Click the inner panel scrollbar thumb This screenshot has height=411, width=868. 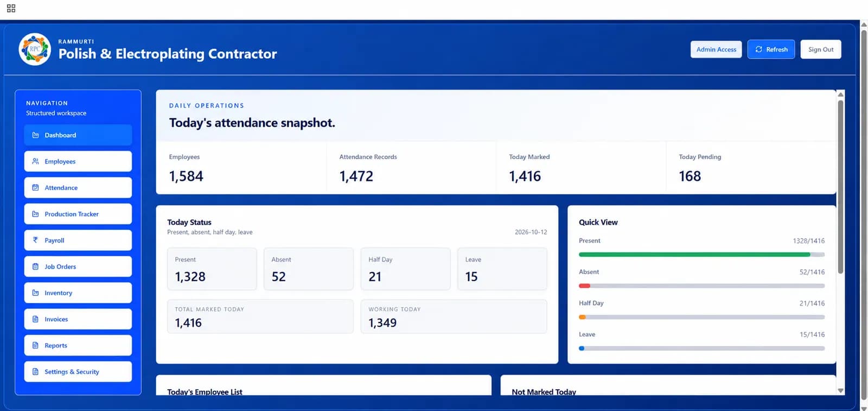(x=840, y=187)
